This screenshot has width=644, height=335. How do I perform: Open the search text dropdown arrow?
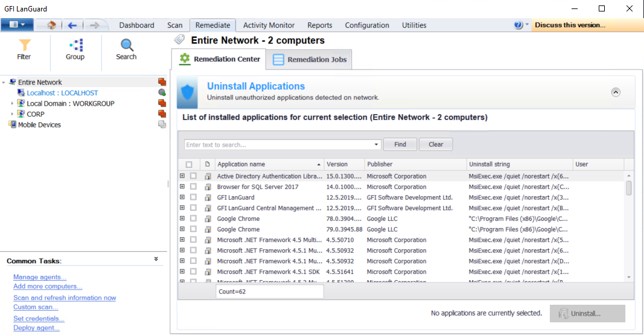point(376,144)
